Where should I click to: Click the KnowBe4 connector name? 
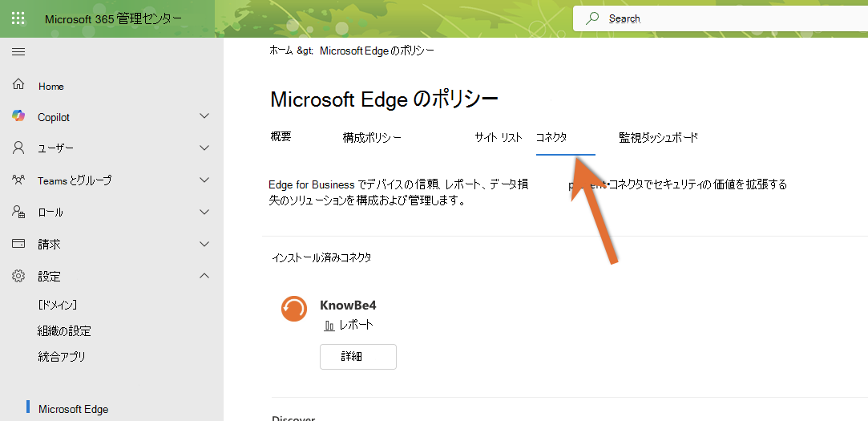coord(348,306)
